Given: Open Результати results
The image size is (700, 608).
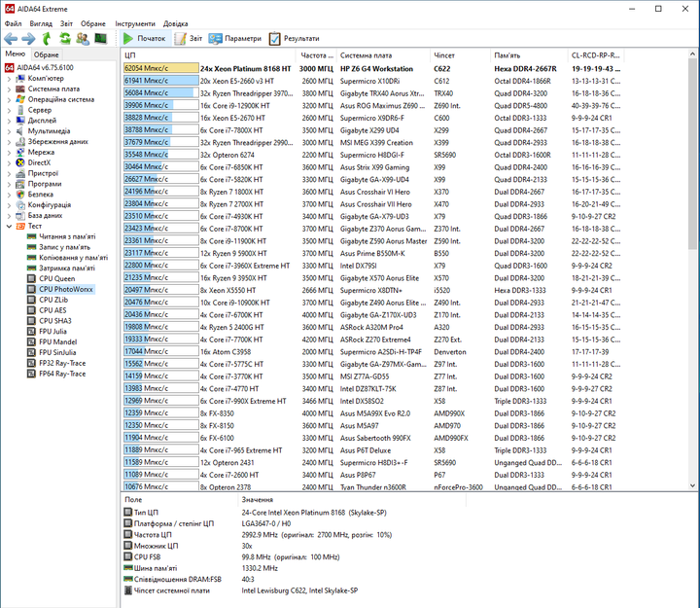Looking at the screenshot, I should pyautogui.click(x=295, y=38).
